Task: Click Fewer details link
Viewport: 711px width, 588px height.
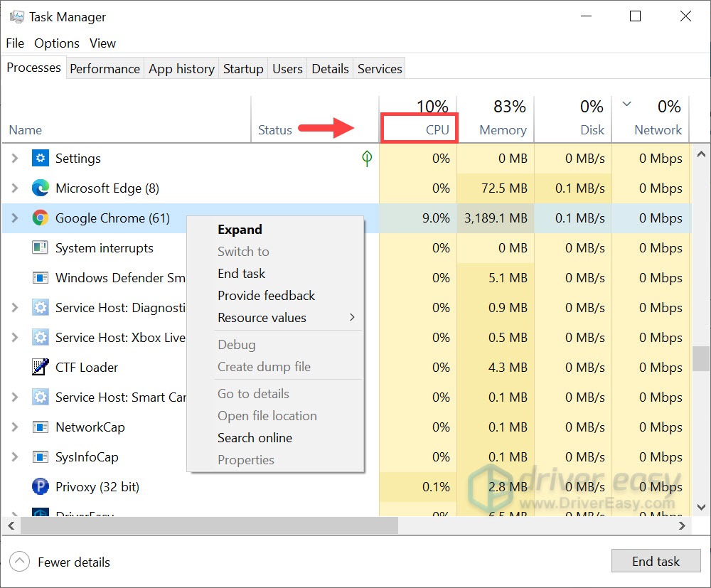Action: 74,562
